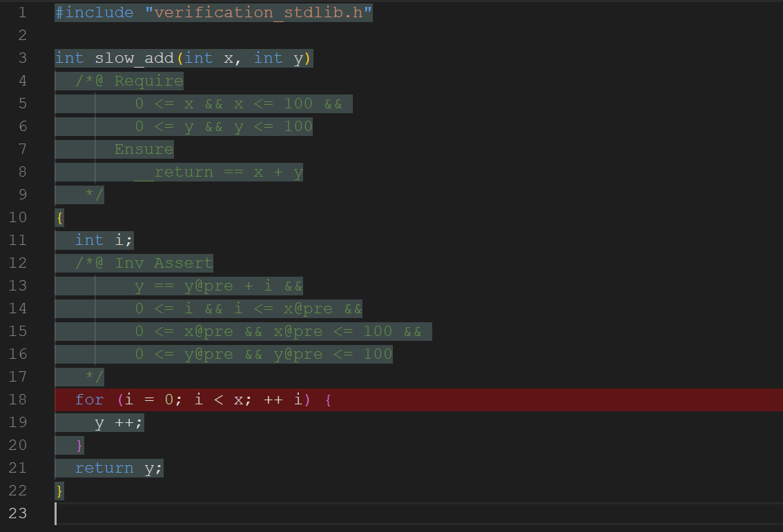Click the slow_add function name
Screen dimensions: 783x532
pos(134,58)
